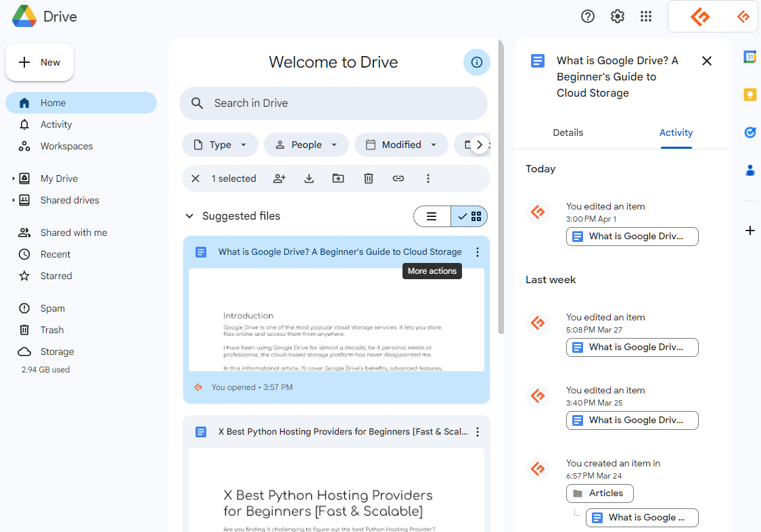
Task: Open the Google Drive guide preview thumbnail
Action: [x=336, y=320]
